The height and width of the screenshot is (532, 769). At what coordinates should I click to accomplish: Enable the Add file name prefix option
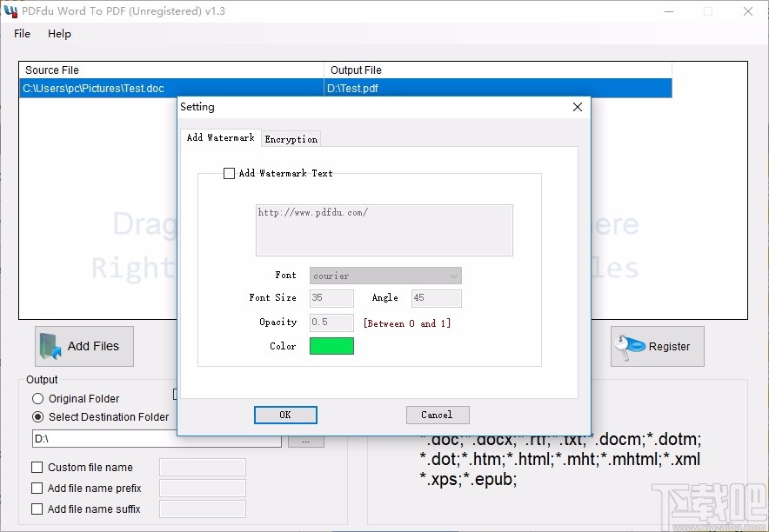[37, 488]
